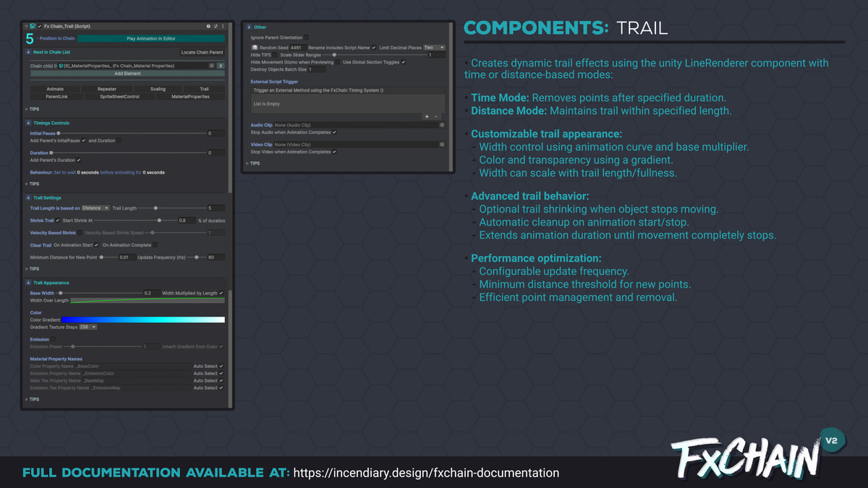Open Gradient Texture Steps 256 dropdown
Viewport: 868px width, 488px height.
pos(88,327)
